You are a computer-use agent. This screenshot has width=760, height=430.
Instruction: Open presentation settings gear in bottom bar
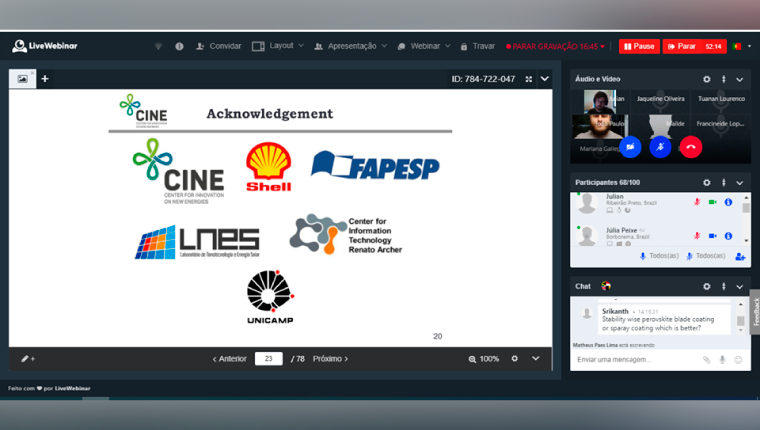click(514, 358)
